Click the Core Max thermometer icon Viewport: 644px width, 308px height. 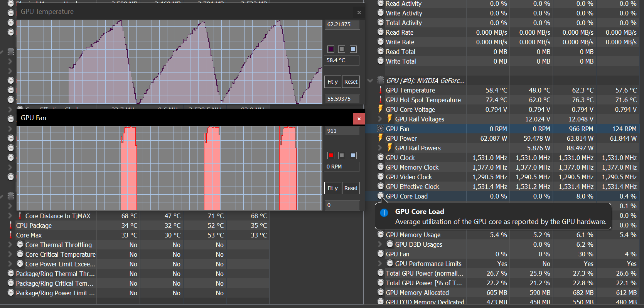[x=11, y=235]
